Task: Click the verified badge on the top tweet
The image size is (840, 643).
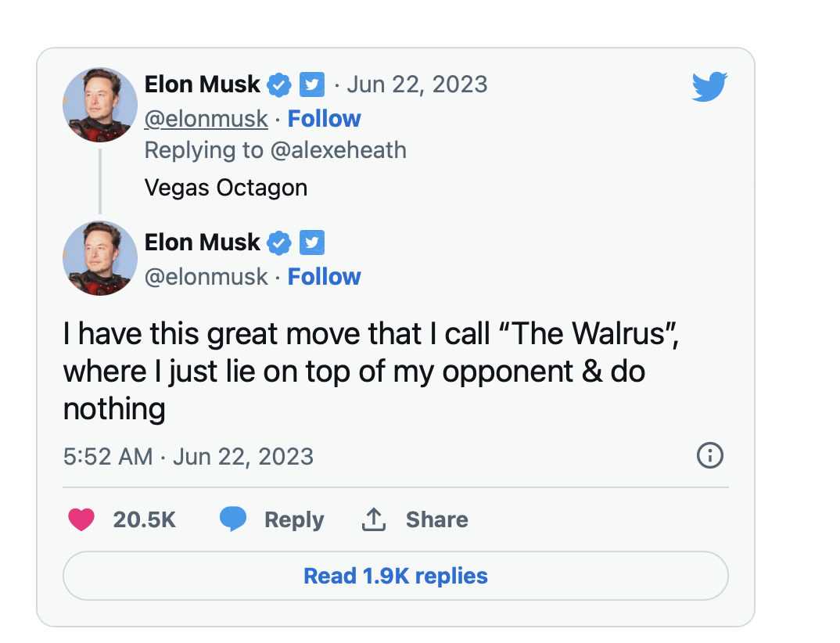Action: click(x=279, y=84)
